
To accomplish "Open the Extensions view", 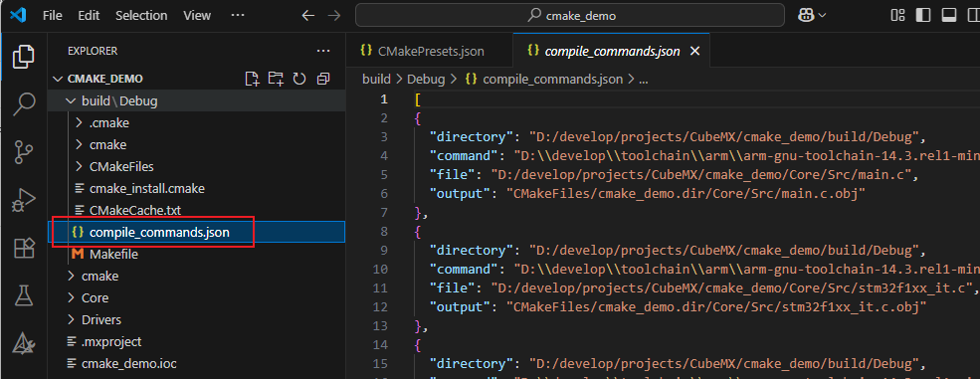I will point(23,249).
